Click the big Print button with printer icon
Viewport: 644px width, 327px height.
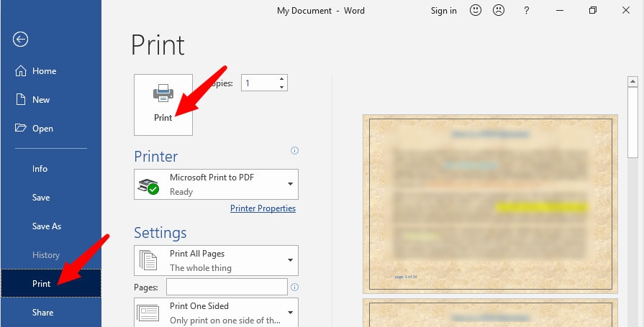click(163, 105)
